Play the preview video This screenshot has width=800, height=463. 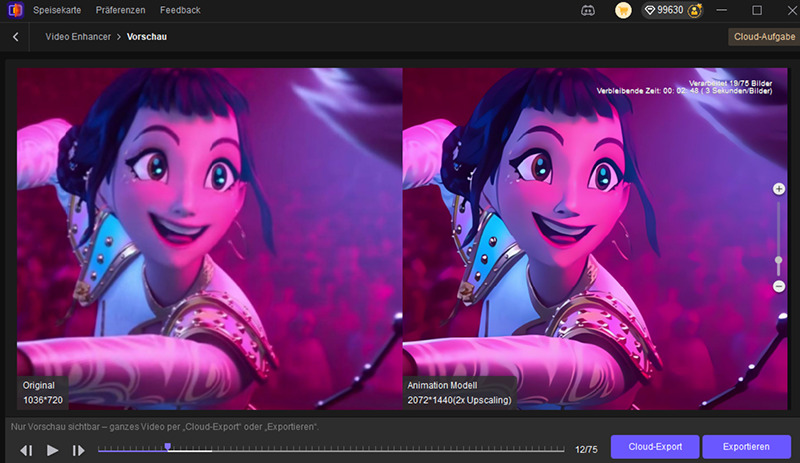52,450
